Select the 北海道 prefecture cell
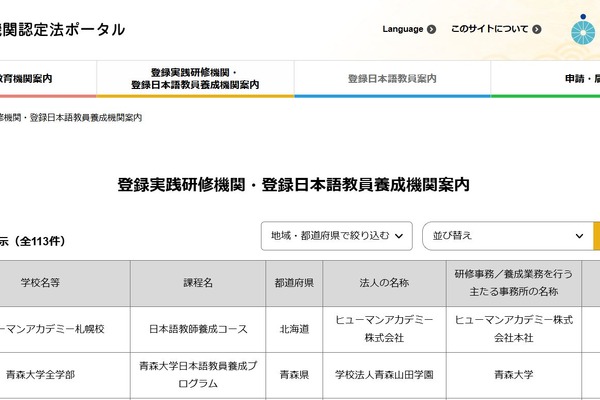 pyautogui.click(x=294, y=329)
